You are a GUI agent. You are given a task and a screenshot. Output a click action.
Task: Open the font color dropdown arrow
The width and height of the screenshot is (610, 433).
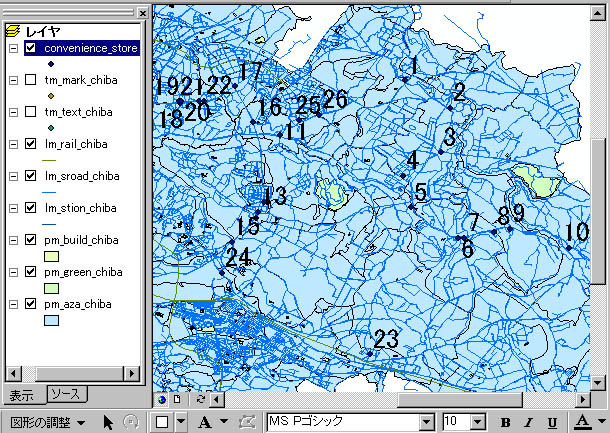tap(601, 422)
